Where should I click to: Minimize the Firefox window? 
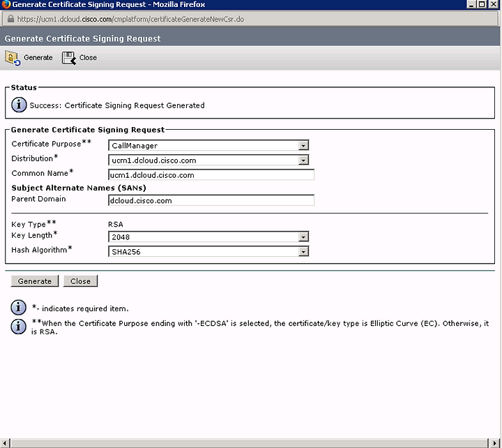471,4
